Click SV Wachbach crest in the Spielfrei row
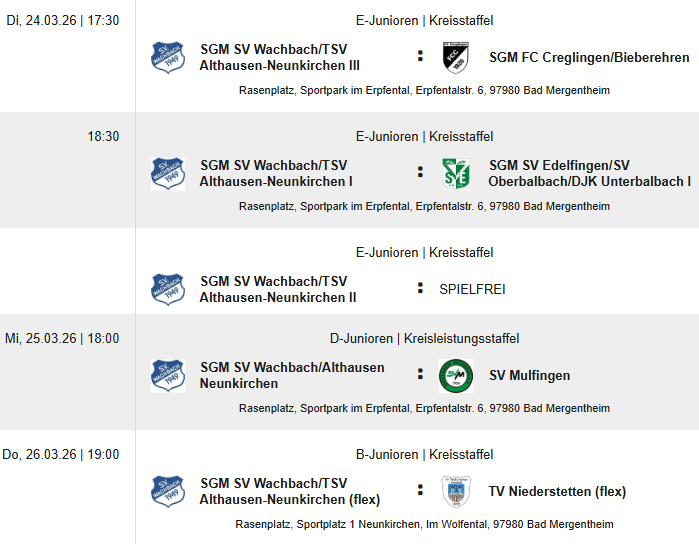The image size is (699, 544). (168, 289)
